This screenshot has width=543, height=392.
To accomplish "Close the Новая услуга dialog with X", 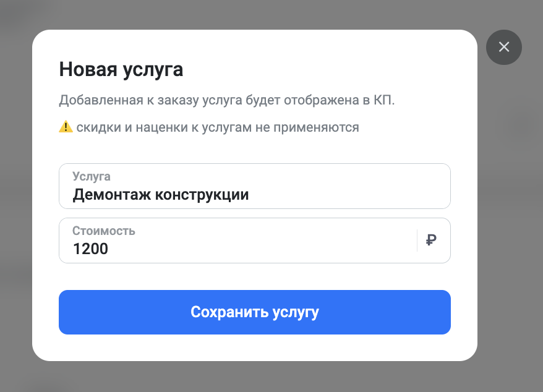I will [504, 47].
